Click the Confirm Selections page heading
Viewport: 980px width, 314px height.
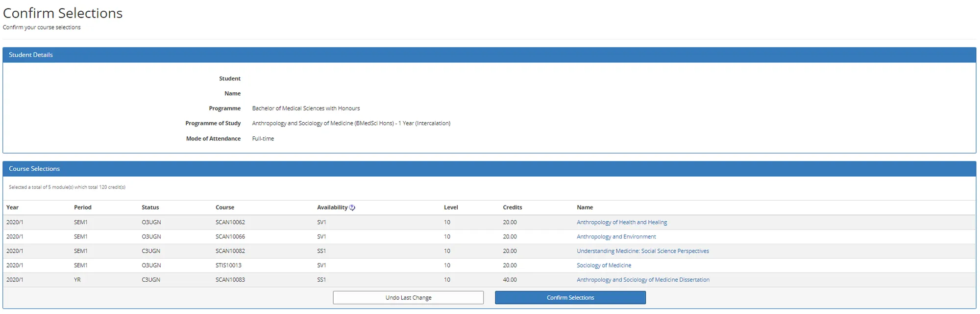[63, 13]
